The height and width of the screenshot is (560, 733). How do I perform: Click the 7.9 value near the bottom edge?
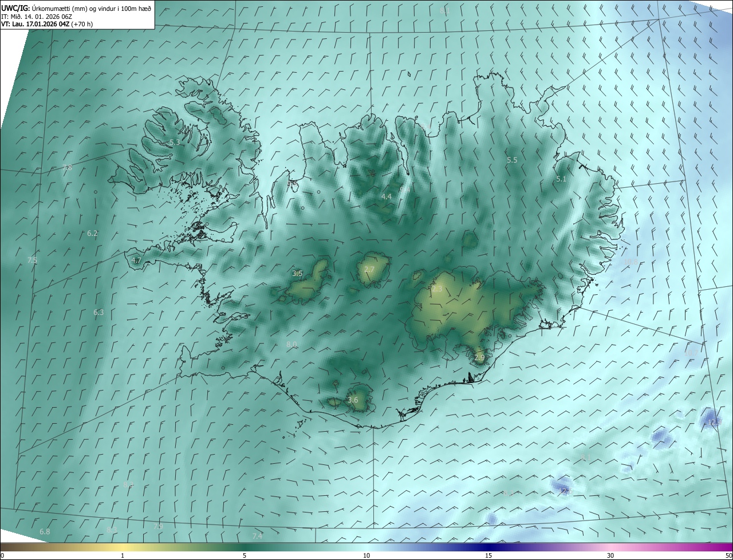159,526
